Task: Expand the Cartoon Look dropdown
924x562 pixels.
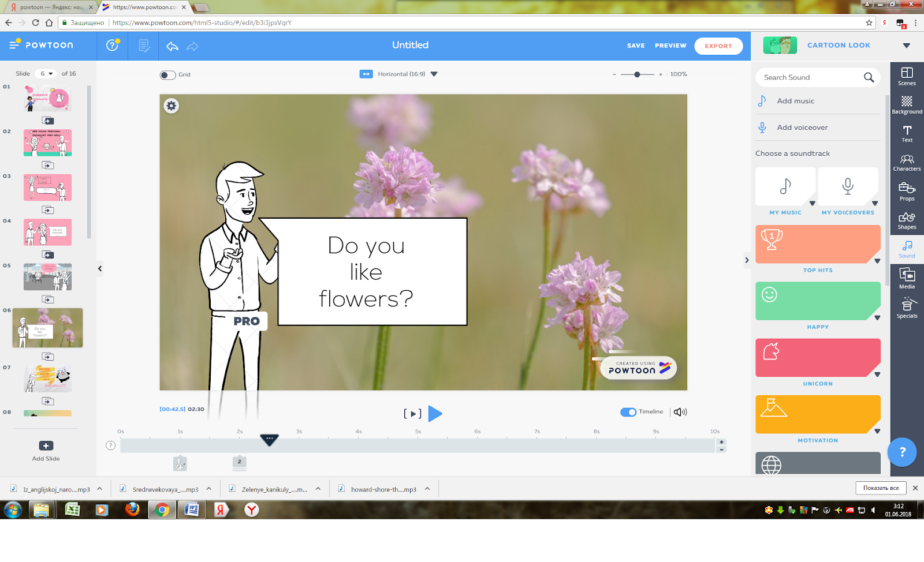Action: (x=906, y=46)
